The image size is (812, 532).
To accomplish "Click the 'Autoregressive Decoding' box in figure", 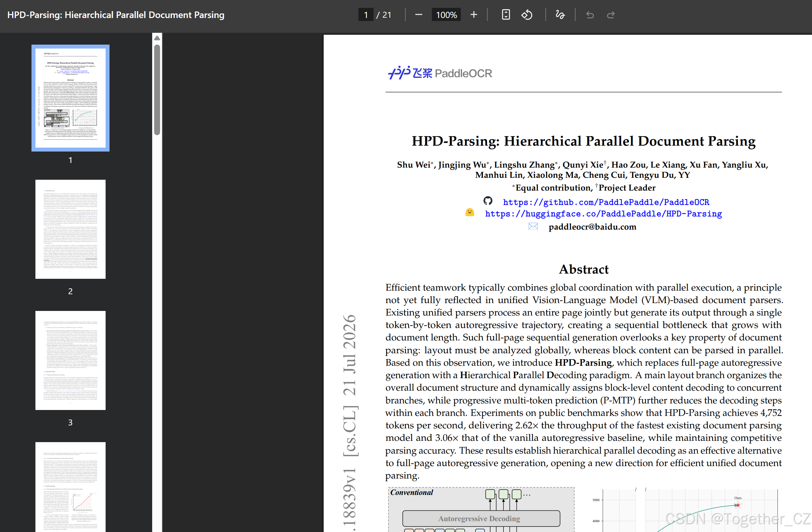I will (481, 518).
